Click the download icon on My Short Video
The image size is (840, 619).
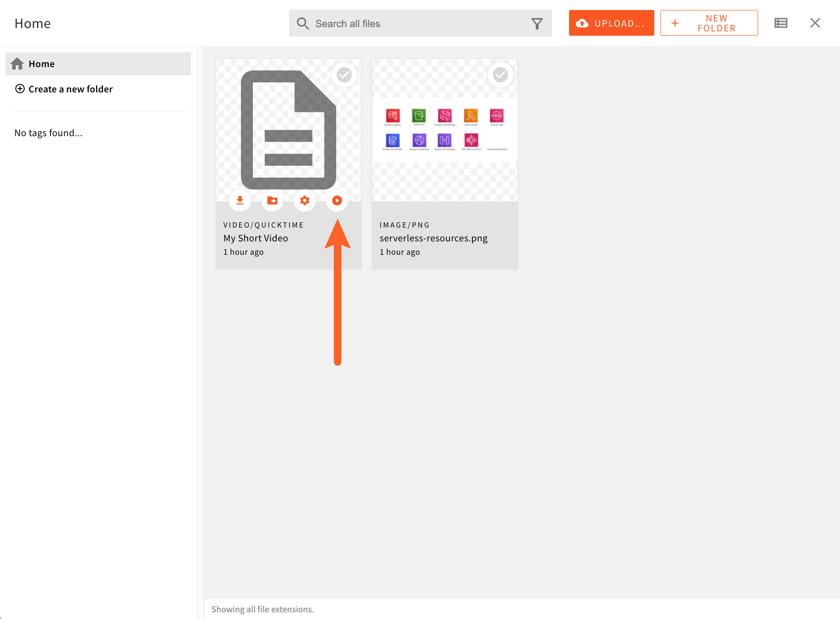coord(240,200)
